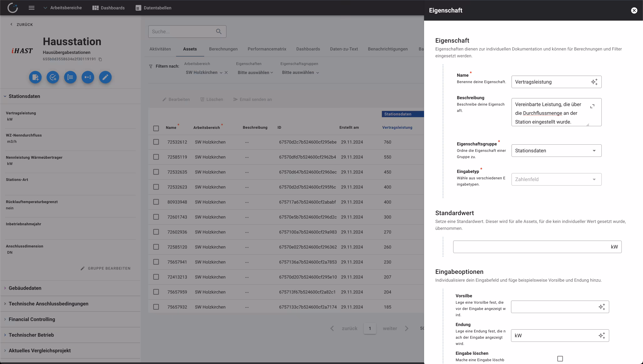Close the Eigenschaft panel
The image size is (643, 364).
[x=634, y=10]
